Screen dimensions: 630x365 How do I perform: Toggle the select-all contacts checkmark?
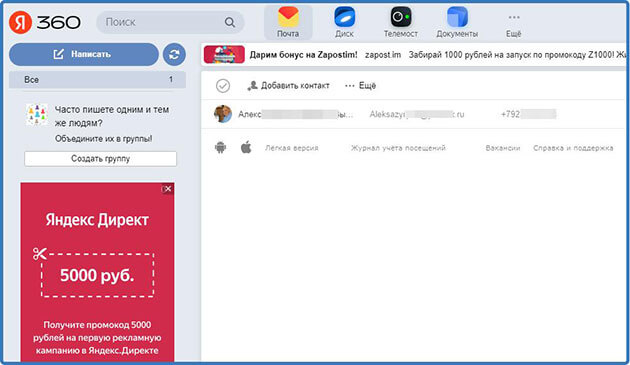click(x=223, y=86)
